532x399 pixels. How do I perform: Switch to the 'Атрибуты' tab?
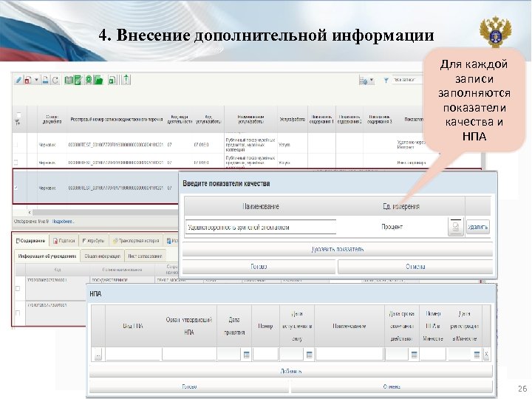tap(94, 241)
